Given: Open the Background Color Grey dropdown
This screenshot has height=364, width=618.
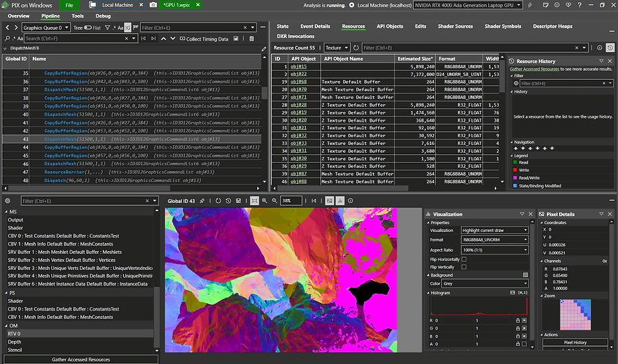Looking at the screenshot, I should pos(485,283).
